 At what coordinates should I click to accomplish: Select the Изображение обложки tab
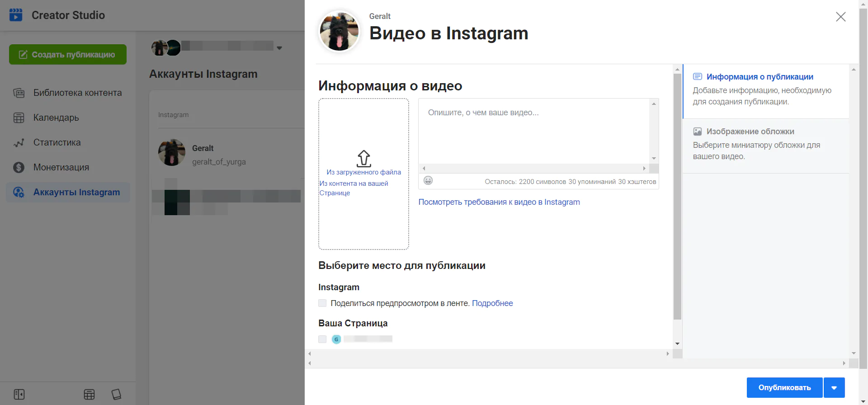pos(750,132)
